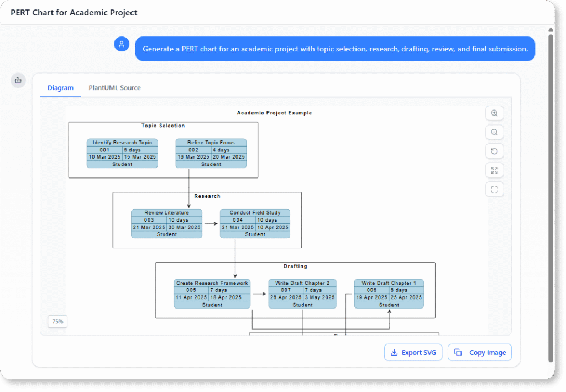This screenshot has height=392, width=566.
Task: Select the Write Draft Chapter 2 node
Action: click(x=302, y=294)
